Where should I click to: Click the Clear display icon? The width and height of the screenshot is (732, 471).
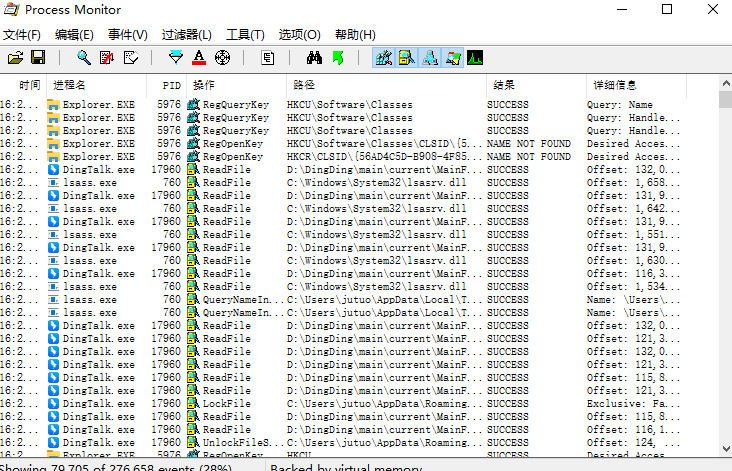point(130,58)
